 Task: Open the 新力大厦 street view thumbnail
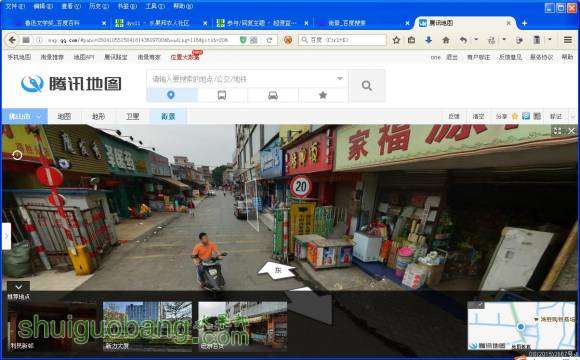click(x=147, y=326)
